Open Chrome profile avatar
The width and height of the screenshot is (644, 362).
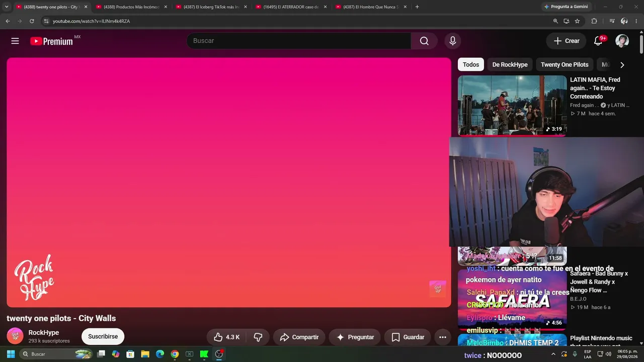[x=624, y=21]
